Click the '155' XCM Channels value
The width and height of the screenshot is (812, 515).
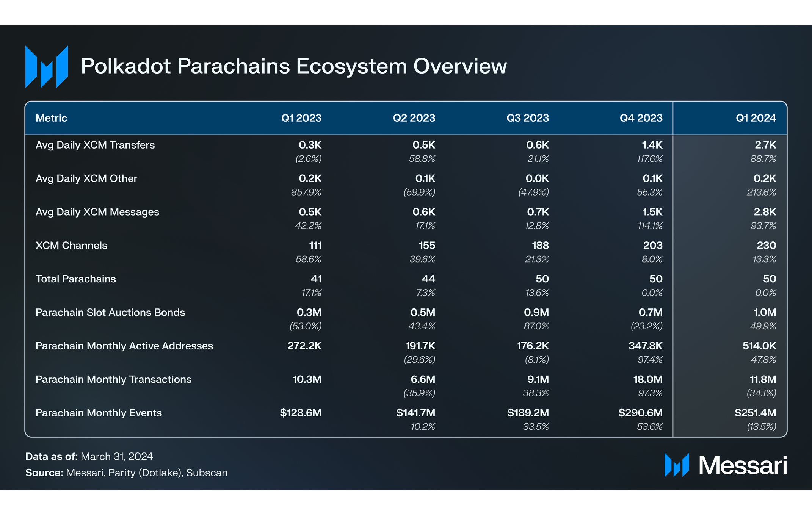(x=427, y=246)
